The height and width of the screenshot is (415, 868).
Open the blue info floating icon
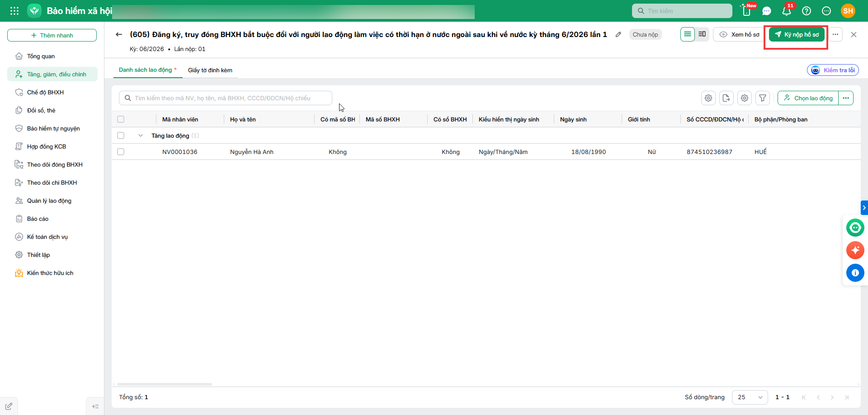click(x=855, y=273)
